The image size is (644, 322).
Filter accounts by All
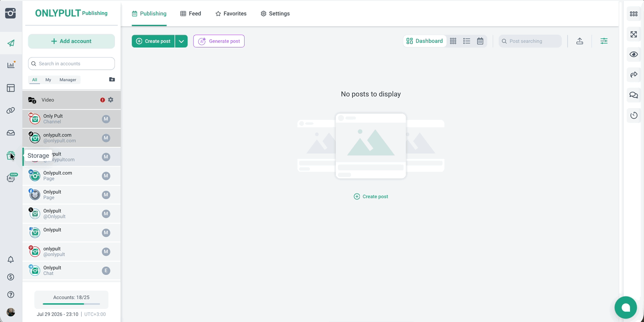coord(35,80)
